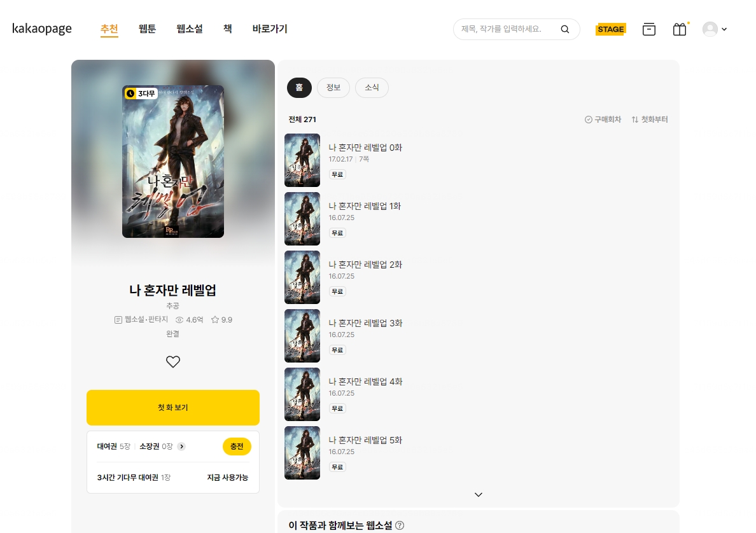Image resolution: width=756 pixels, height=533 pixels.
Task: Toggle episode order using 첫화부터
Action: point(649,119)
